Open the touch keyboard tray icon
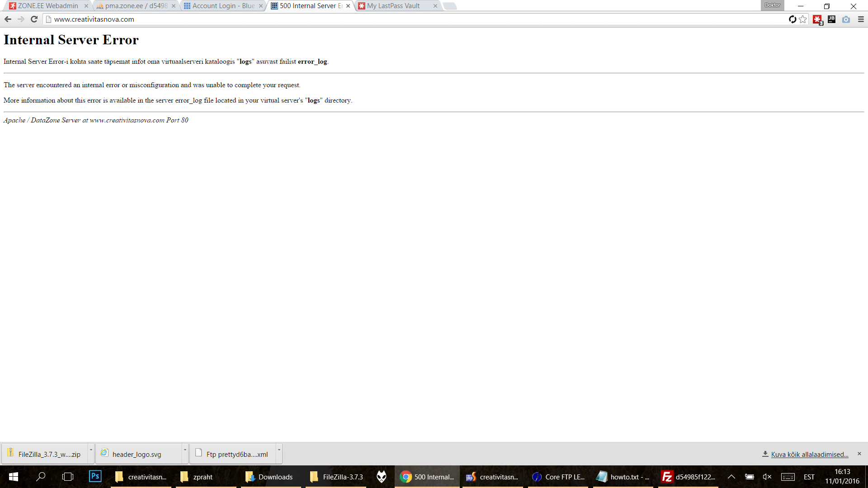The image size is (868, 488). [x=788, y=477]
